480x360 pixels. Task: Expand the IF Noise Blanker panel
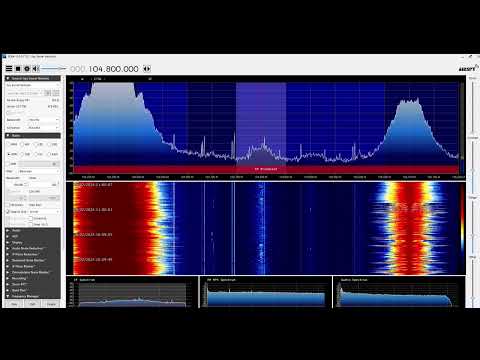tap(33, 266)
